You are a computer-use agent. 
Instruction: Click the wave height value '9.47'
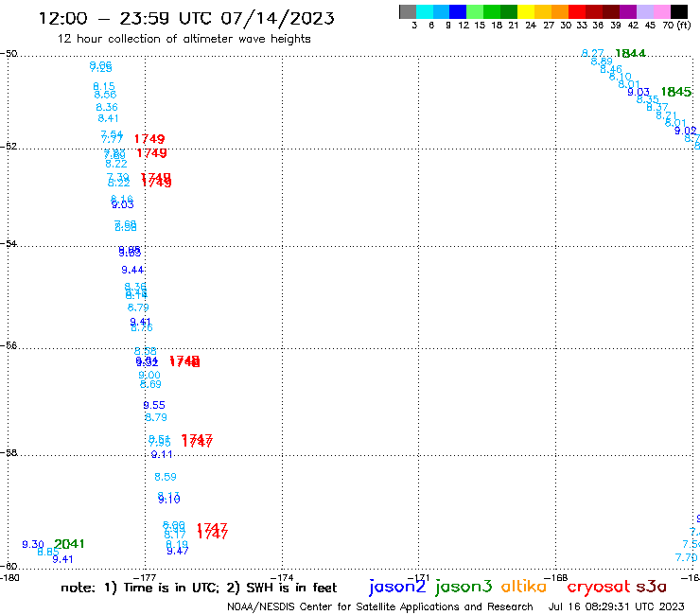tap(178, 551)
